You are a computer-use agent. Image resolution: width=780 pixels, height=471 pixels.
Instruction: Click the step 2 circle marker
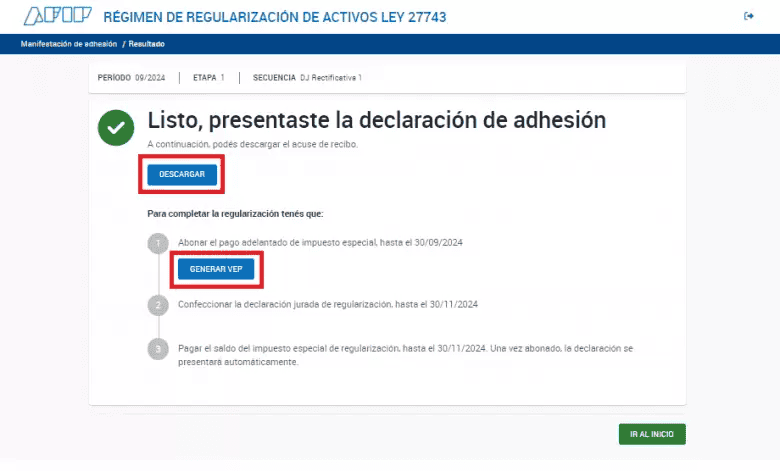(x=157, y=304)
